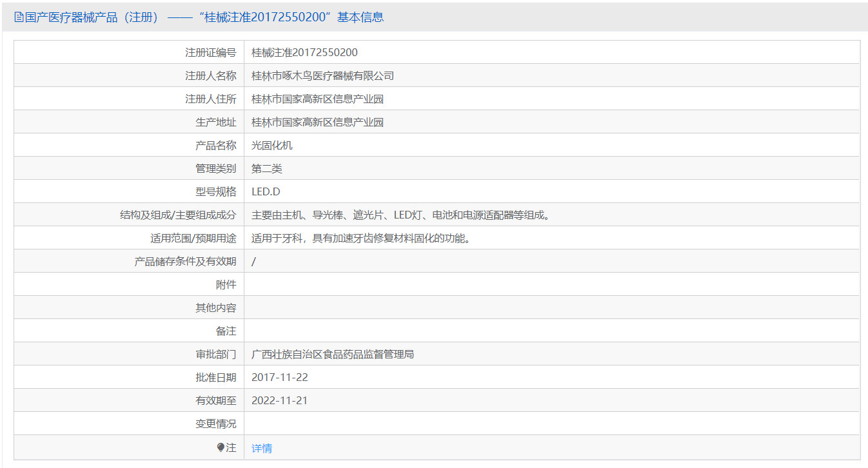Image resolution: width=868 pixels, height=468 pixels.
Task: Select the registration number 桂械注准20172550200 value
Action: [304, 52]
